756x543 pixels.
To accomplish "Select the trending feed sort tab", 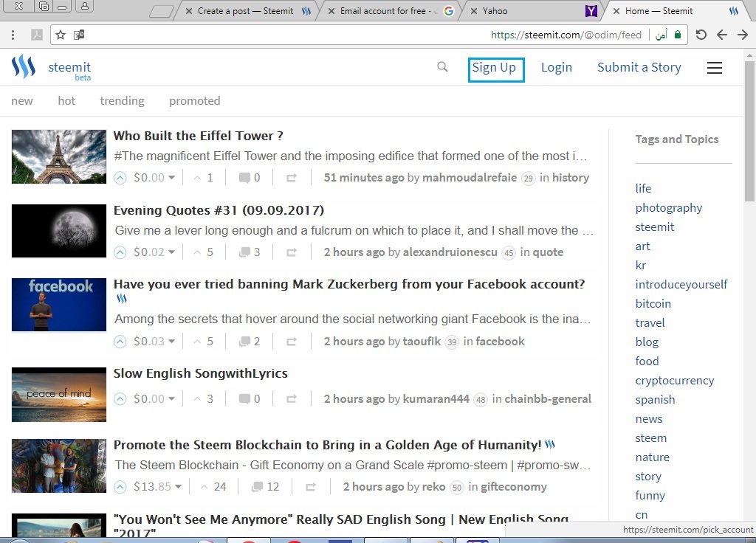I will [x=122, y=101].
